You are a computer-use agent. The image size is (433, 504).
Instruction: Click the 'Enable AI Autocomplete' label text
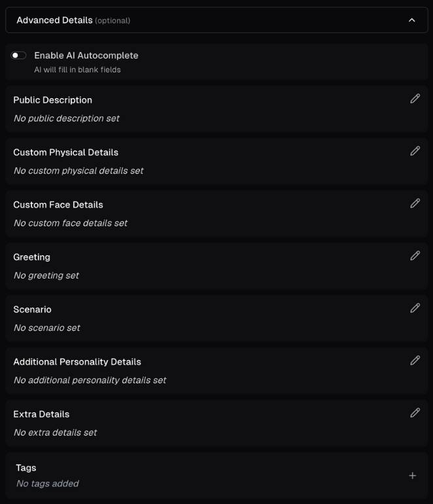[x=86, y=56]
